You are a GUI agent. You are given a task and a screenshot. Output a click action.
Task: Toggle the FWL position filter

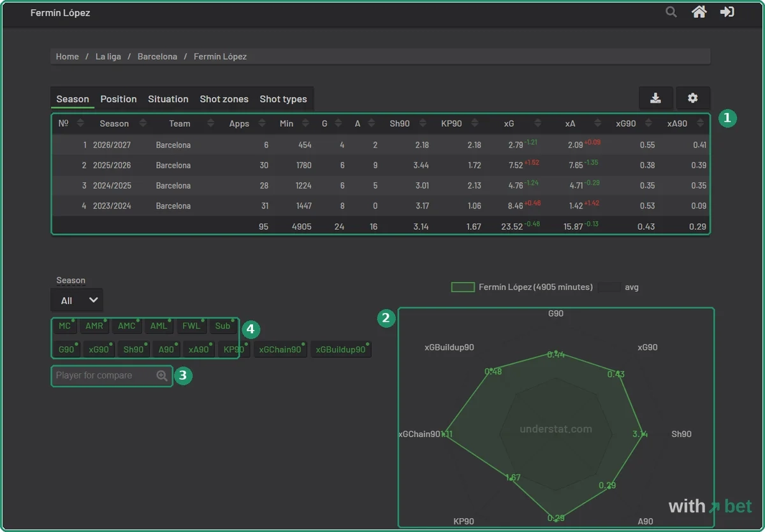coord(191,326)
